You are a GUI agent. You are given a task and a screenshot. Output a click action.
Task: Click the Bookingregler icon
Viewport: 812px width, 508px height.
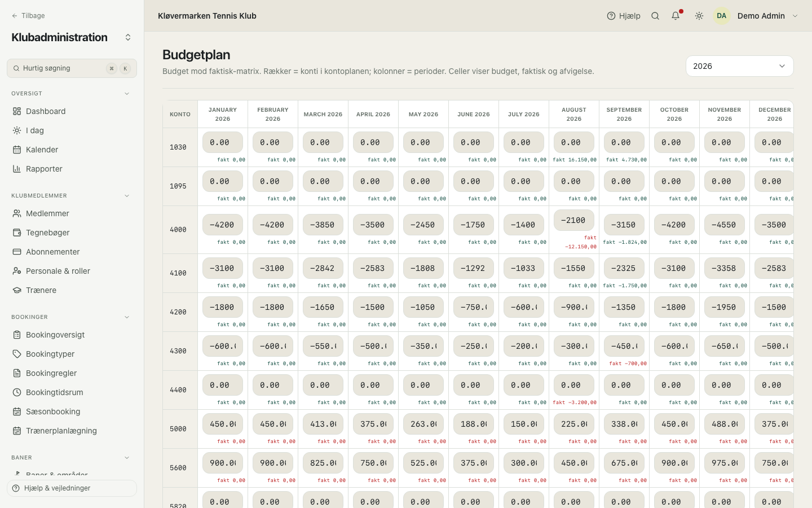(17, 373)
